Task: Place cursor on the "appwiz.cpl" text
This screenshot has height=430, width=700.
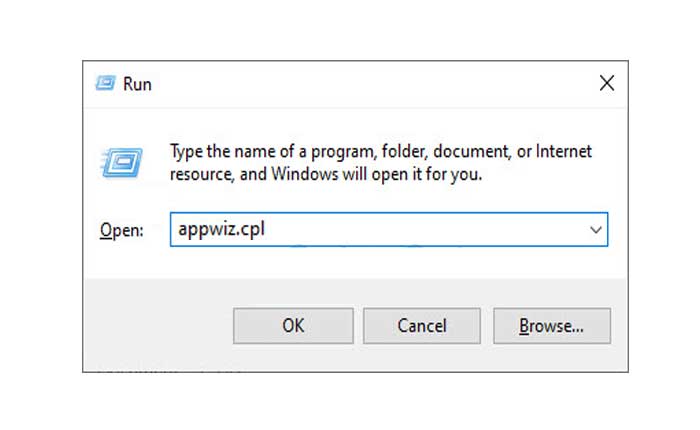Action: pyautogui.click(x=220, y=229)
